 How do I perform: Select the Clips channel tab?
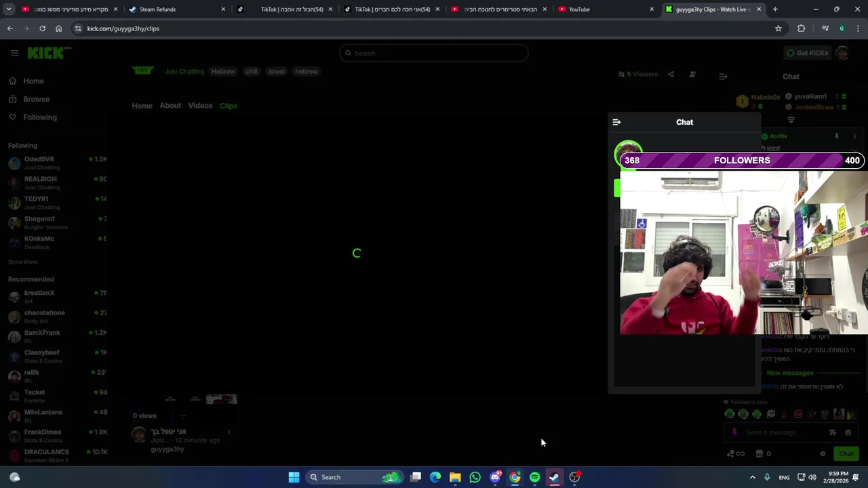[x=229, y=106]
